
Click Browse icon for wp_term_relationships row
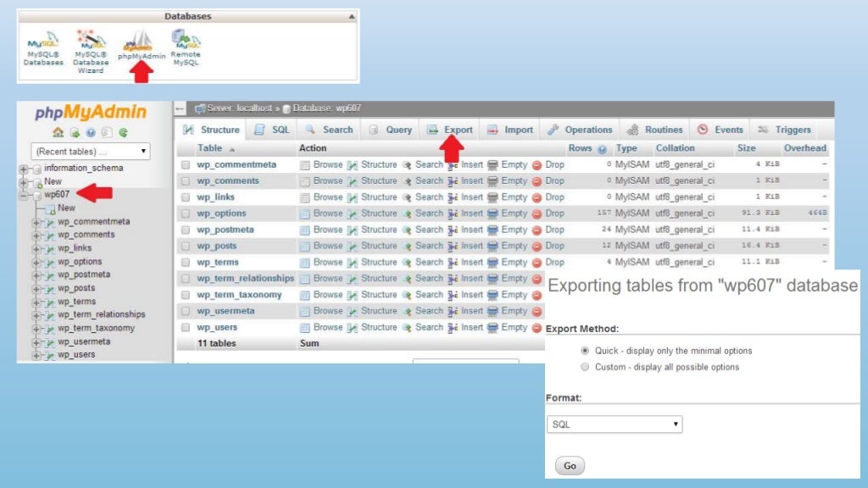tap(304, 279)
